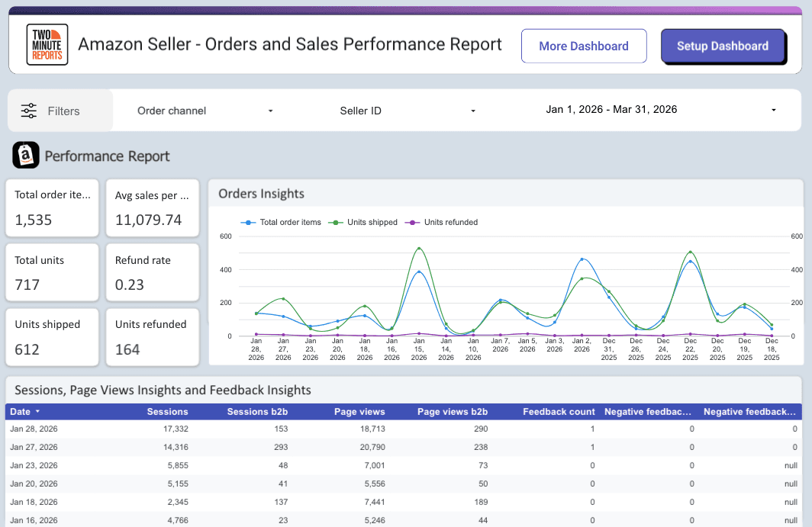Select the Total order items KPI card

(51, 207)
